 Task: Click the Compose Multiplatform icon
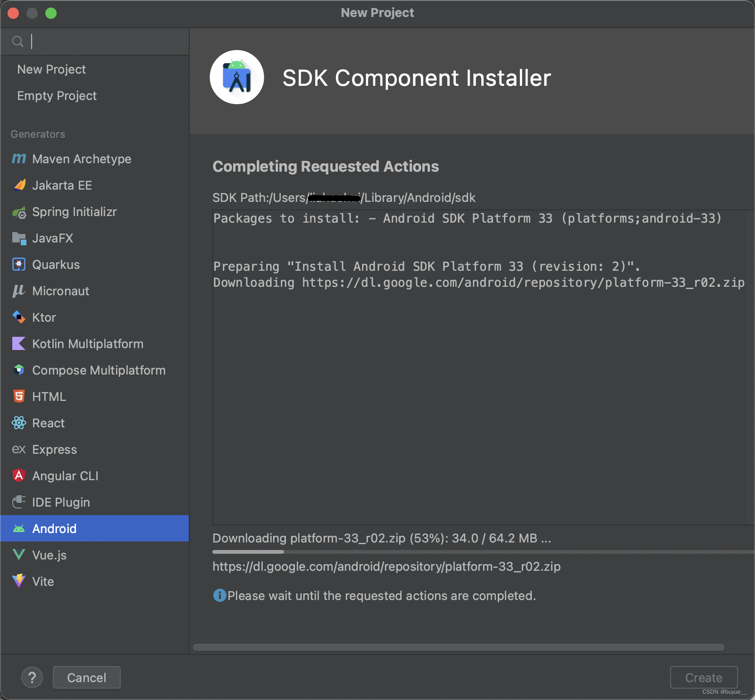coord(19,370)
